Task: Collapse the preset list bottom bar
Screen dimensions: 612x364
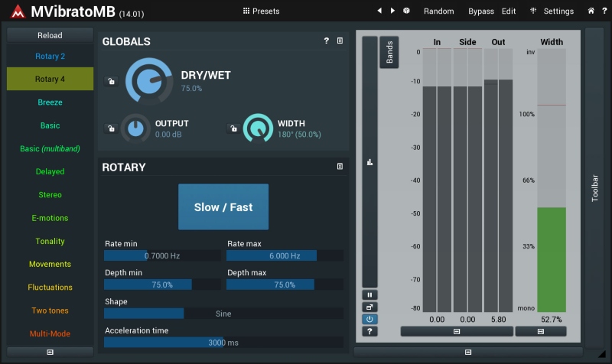Action: 50,353
